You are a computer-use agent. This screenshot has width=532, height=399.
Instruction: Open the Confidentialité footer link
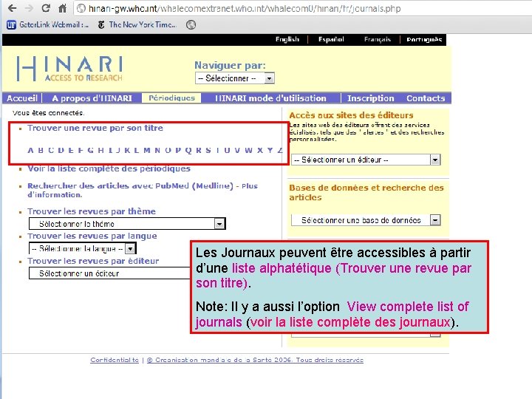point(115,360)
